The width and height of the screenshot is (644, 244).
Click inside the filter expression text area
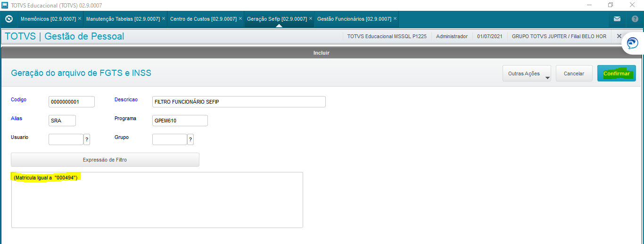(157, 200)
